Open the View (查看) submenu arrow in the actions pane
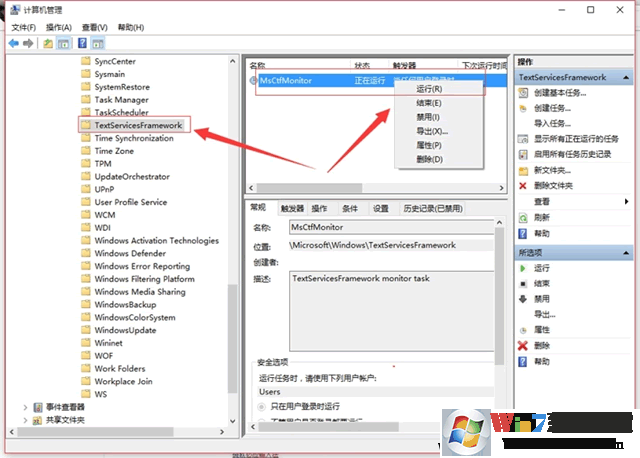Viewport: 640px width, 458px height. pos(627,202)
